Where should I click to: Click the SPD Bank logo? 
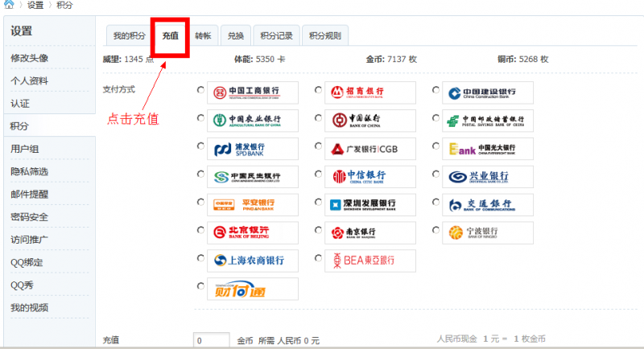[x=253, y=148]
